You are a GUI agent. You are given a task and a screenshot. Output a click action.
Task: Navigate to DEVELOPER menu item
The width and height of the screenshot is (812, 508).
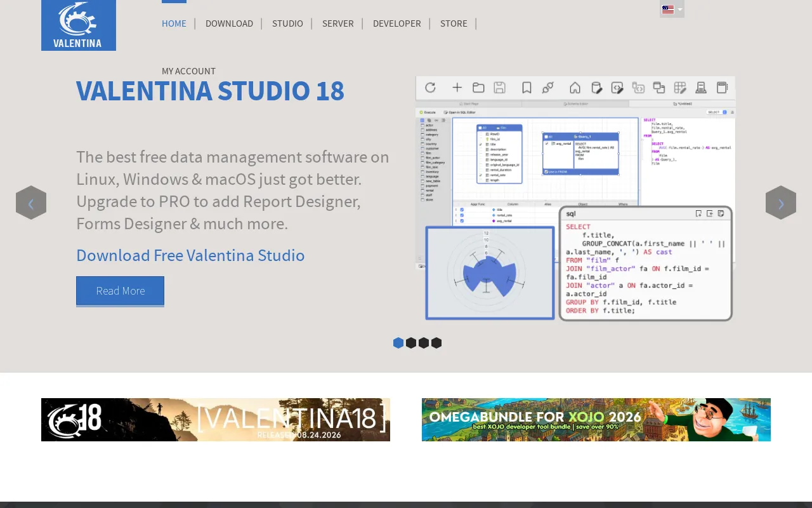click(x=396, y=23)
